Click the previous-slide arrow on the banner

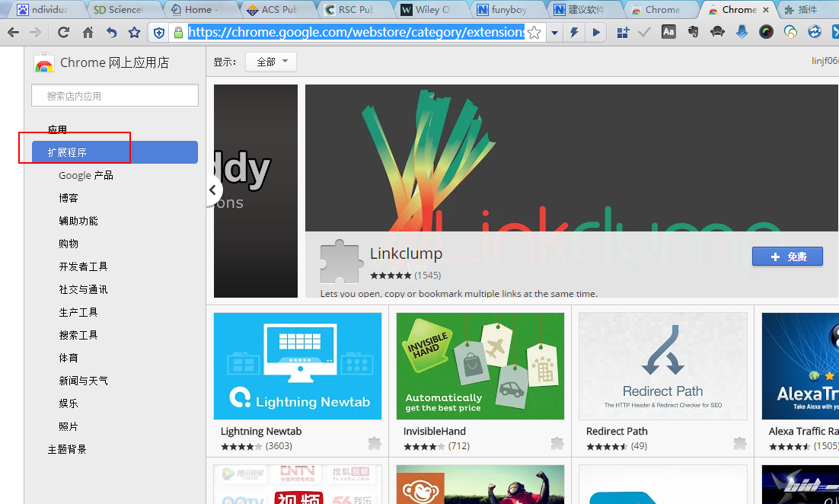(x=214, y=190)
